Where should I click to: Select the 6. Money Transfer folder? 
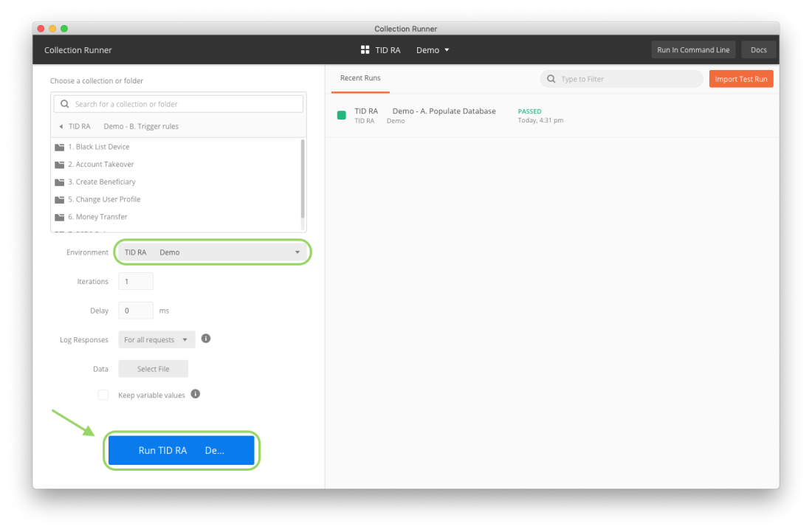coord(176,217)
